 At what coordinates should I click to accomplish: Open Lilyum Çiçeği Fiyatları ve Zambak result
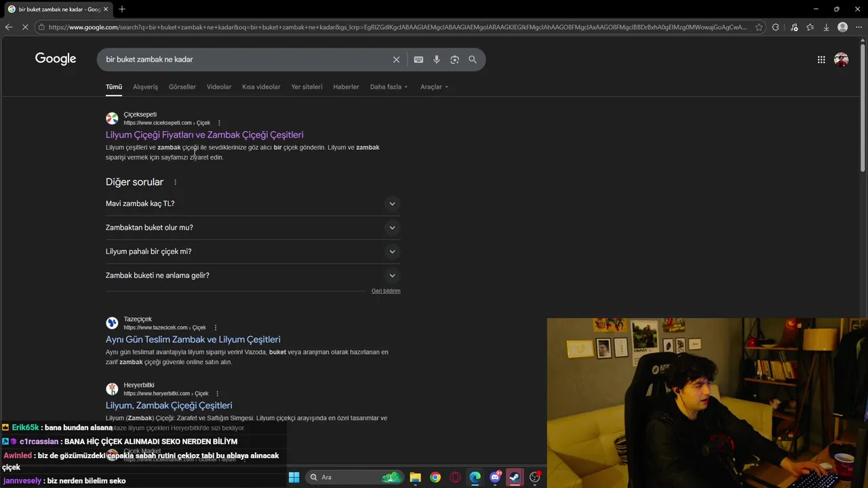tap(205, 135)
